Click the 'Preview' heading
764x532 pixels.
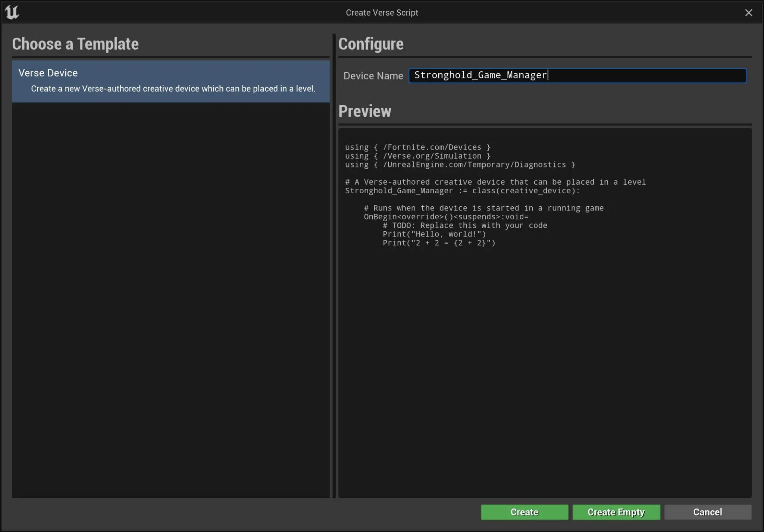(x=365, y=111)
